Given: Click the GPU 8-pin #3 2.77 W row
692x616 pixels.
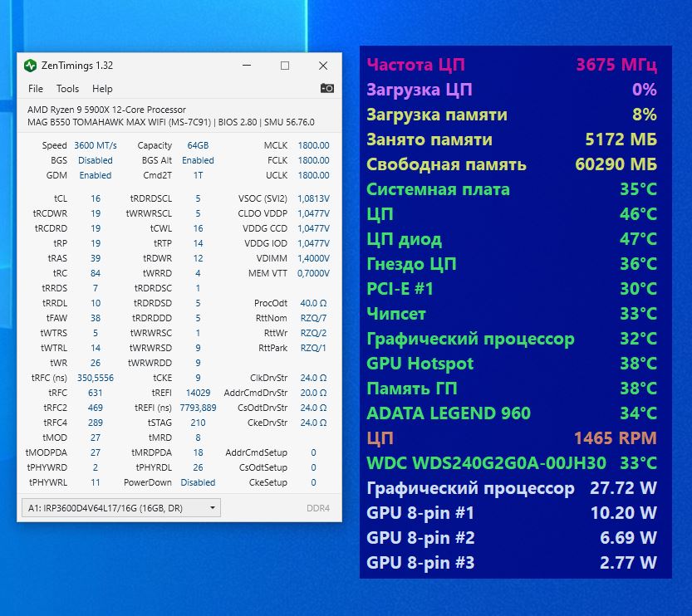Looking at the screenshot, I should pos(512,563).
